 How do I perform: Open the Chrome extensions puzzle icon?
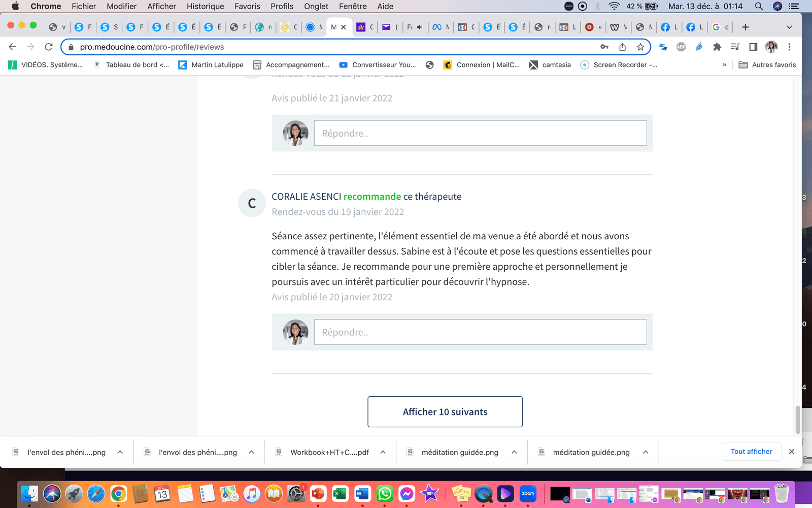[x=717, y=47]
